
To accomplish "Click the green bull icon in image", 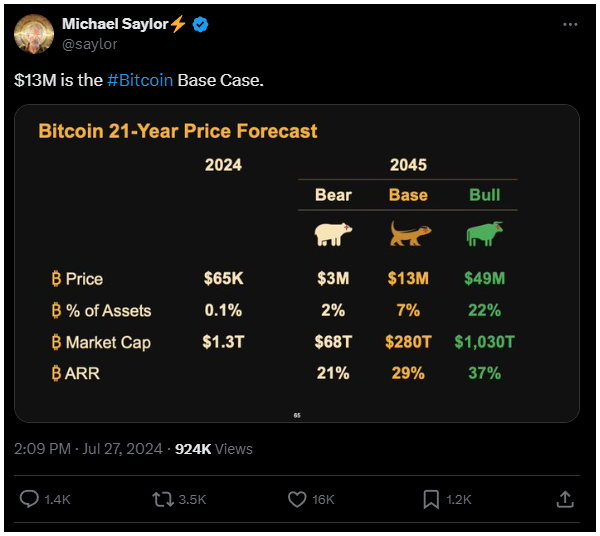I will click(485, 233).
